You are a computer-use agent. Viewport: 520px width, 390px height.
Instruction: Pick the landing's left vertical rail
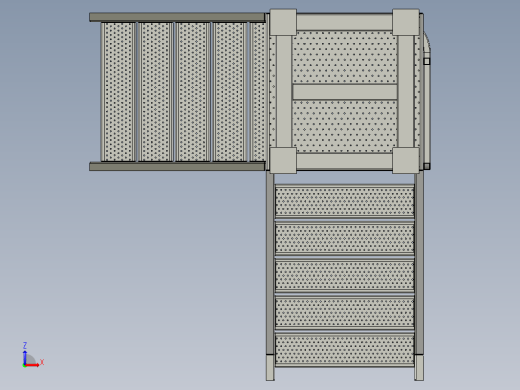284,91
